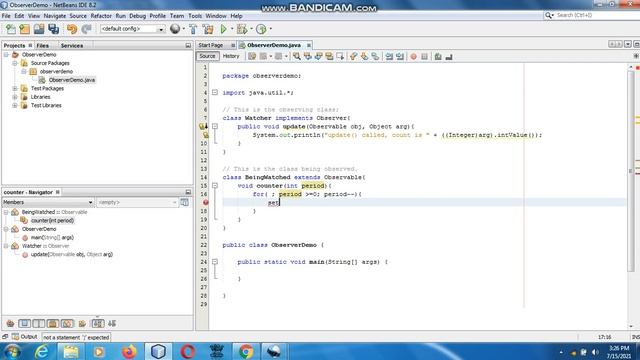Screen dimensions: 640x360
Task: Click the error marker on line 17
Action: (x=205, y=202)
